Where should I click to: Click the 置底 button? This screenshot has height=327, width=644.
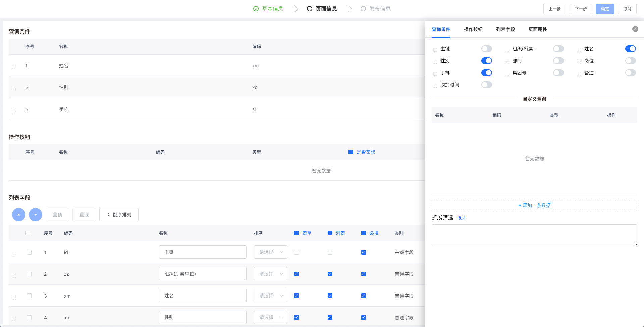click(84, 215)
